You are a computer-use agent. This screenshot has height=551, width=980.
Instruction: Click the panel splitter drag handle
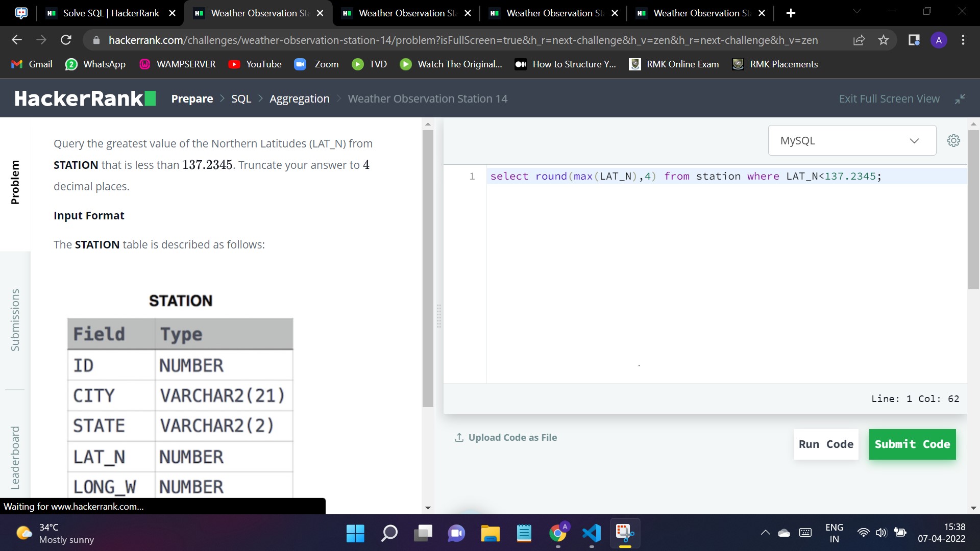(x=438, y=316)
